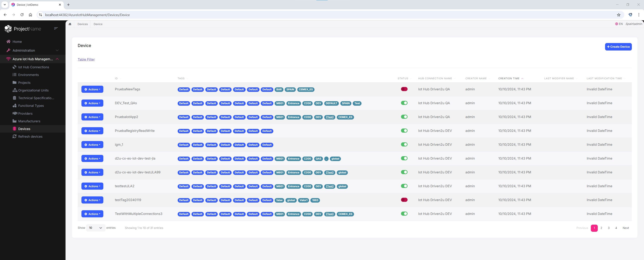Click the Devices breadcrumb item
644x260 pixels.
click(x=83, y=24)
